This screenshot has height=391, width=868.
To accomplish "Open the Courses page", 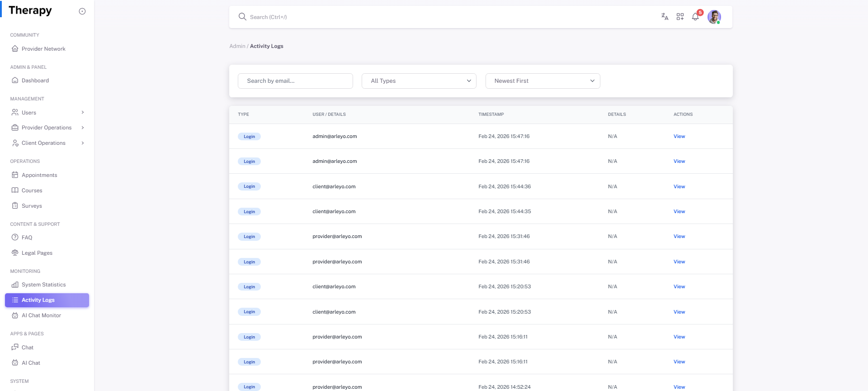I will pyautogui.click(x=32, y=191).
